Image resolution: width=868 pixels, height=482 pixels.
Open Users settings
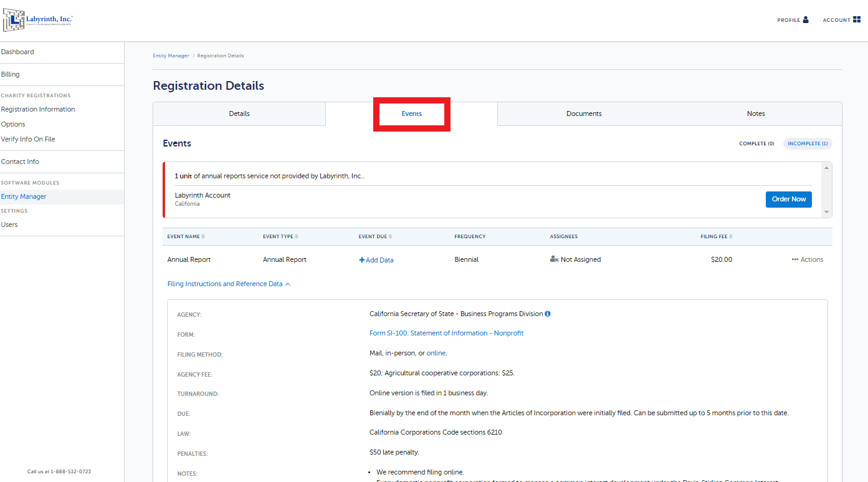click(x=9, y=224)
